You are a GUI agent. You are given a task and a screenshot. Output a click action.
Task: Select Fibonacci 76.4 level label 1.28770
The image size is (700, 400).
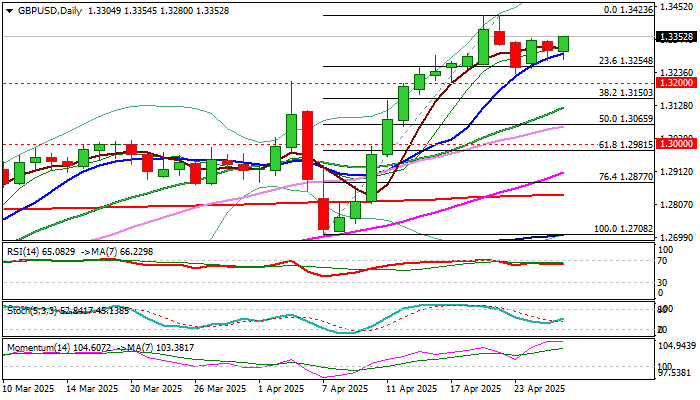[626, 177]
